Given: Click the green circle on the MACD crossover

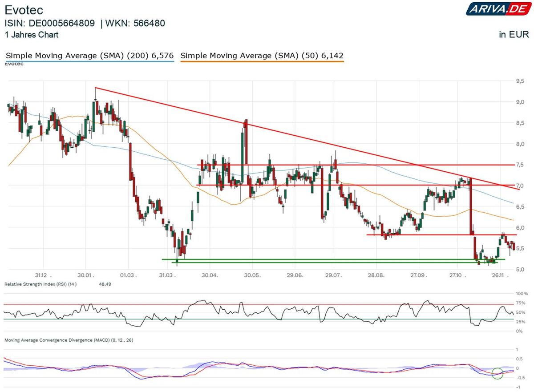Looking at the screenshot, I should coord(498,373).
